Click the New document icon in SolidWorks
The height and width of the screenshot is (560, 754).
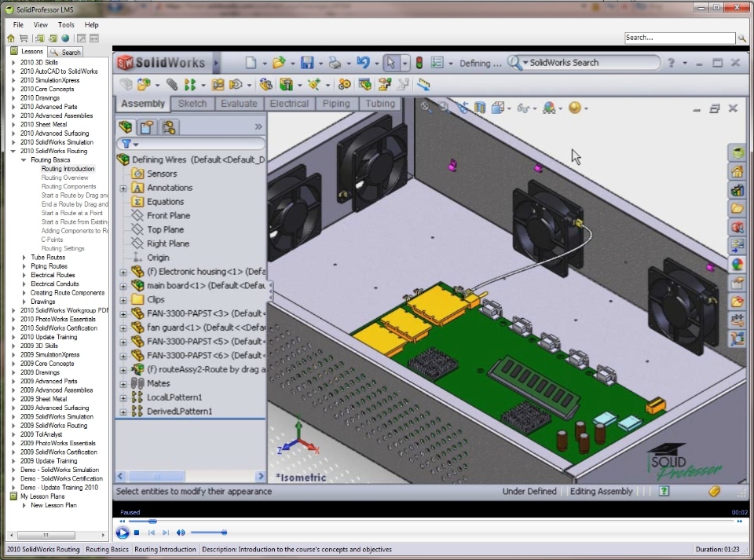(x=251, y=63)
